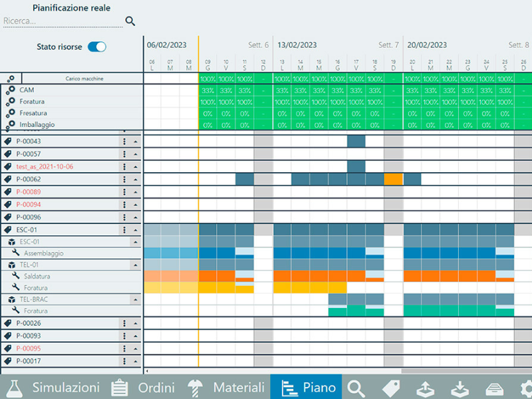Click the search magnifier next to Ricerca field
Screen dimensions: 532x399
(x=130, y=21)
